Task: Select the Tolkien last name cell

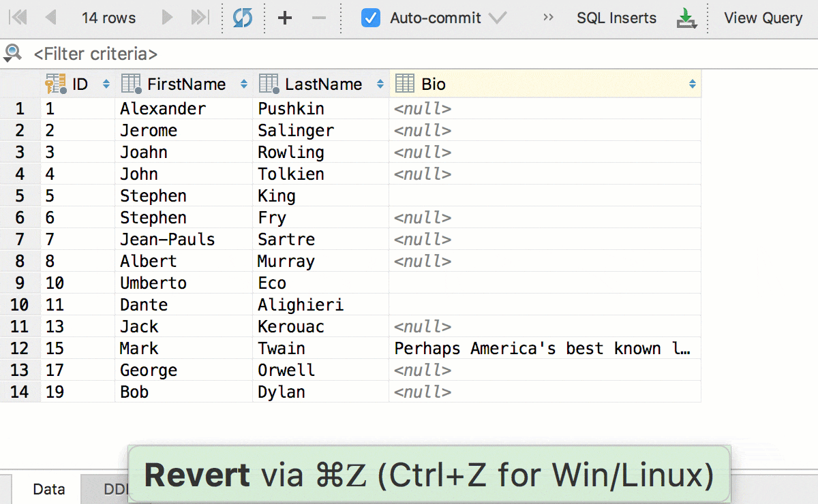Action: tap(321, 174)
